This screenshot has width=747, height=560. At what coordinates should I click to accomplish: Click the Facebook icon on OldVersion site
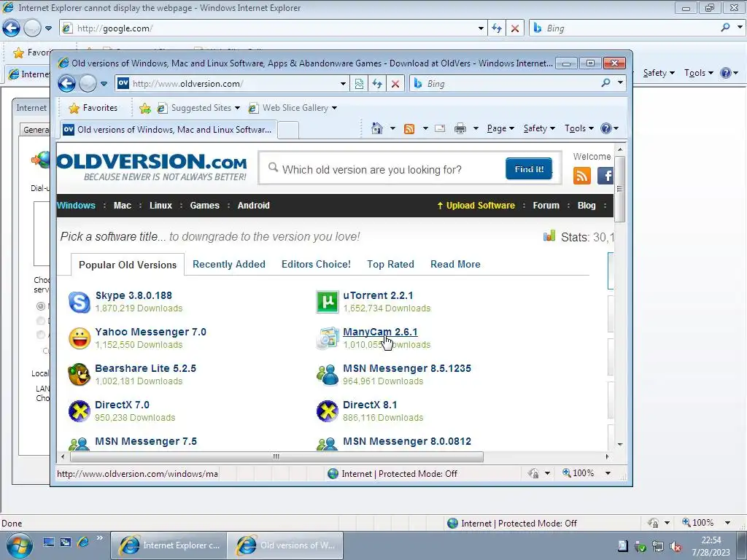(605, 176)
